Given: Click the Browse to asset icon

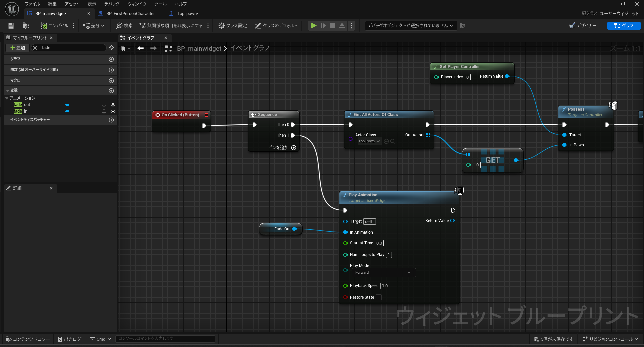Looking at the screenshot, I should pos(26,26).
